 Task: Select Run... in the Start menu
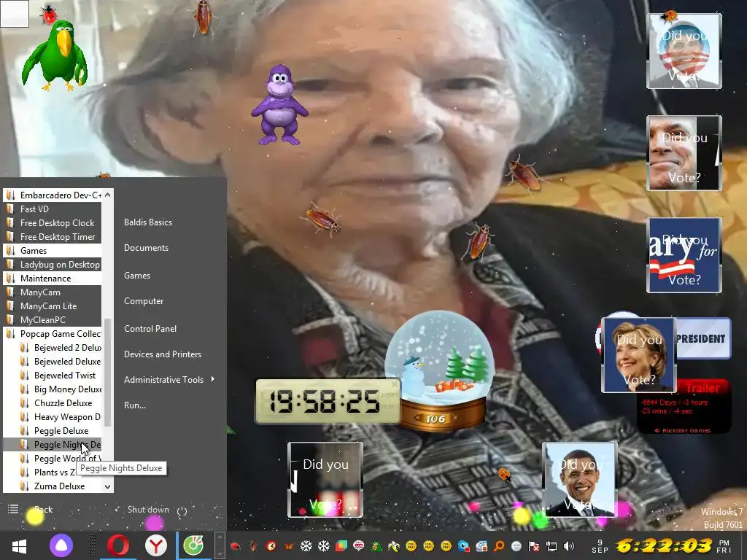point(135,405)
